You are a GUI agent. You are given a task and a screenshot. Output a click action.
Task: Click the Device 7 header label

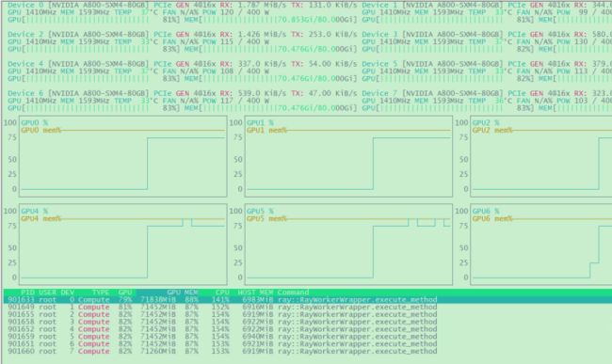[x=379, y=93]
